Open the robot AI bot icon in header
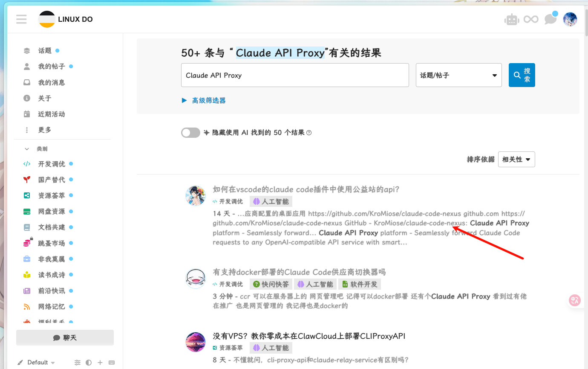The height and width of the screenshot is (369, 588). [x=511, y=19]
